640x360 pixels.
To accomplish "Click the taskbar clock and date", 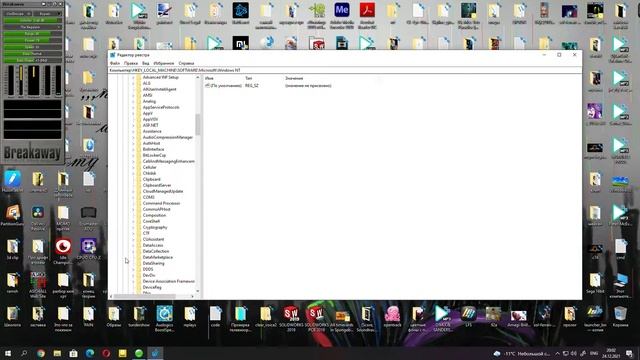I will (x=611, y=353).
